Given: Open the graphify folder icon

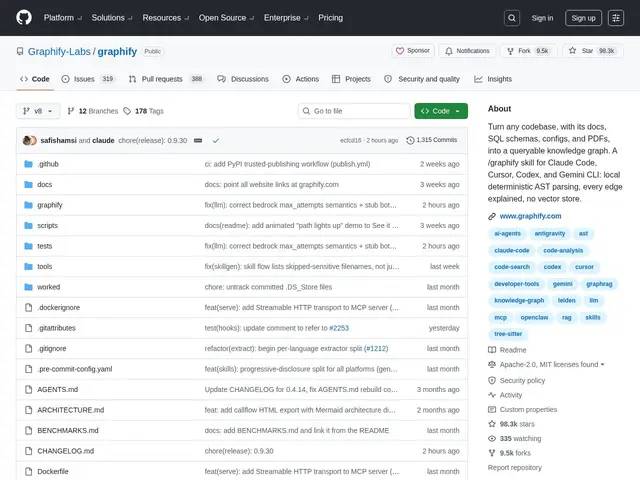Looking at the screenshot, I should (28, 205).
